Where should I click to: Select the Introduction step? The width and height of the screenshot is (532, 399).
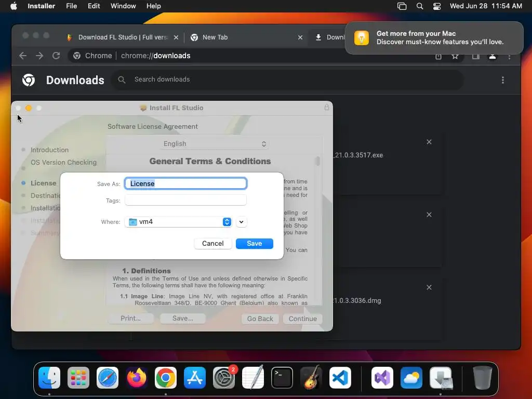(49, 150)
